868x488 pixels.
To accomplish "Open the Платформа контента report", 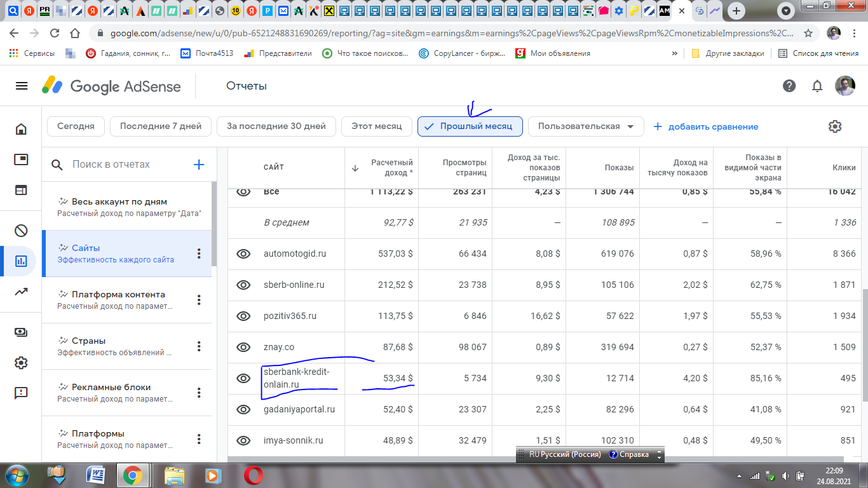I will click(x=126, y=300).
